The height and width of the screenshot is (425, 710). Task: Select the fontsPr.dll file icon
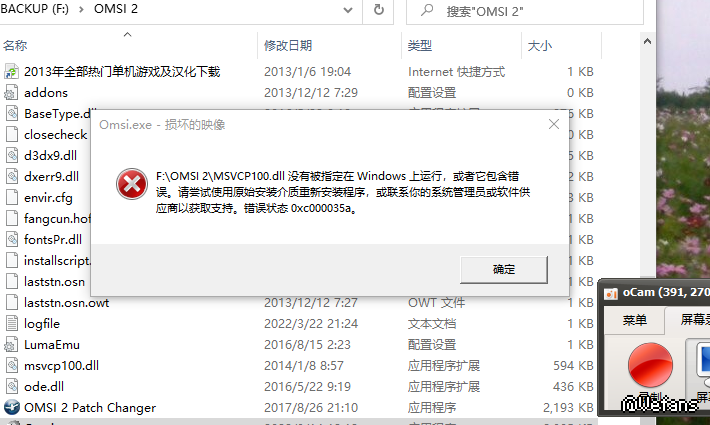[x=11, y=239]
